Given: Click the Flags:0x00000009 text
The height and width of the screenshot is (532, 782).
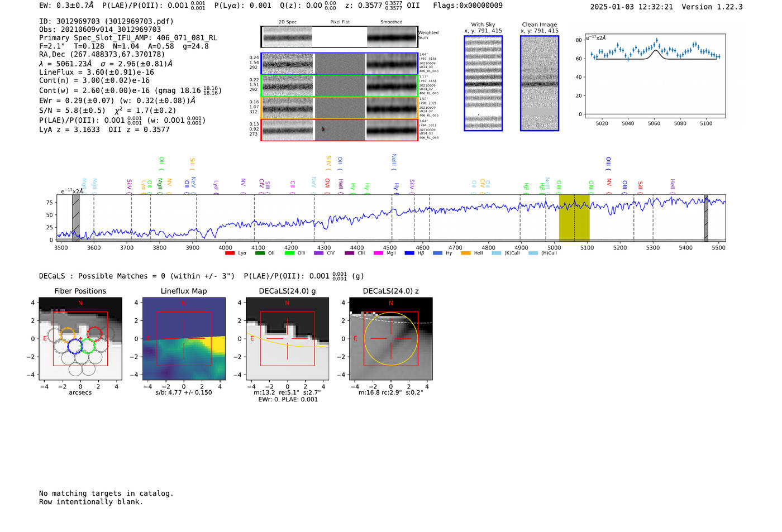Looking at the screenshot, I should (x=468, y=6).
